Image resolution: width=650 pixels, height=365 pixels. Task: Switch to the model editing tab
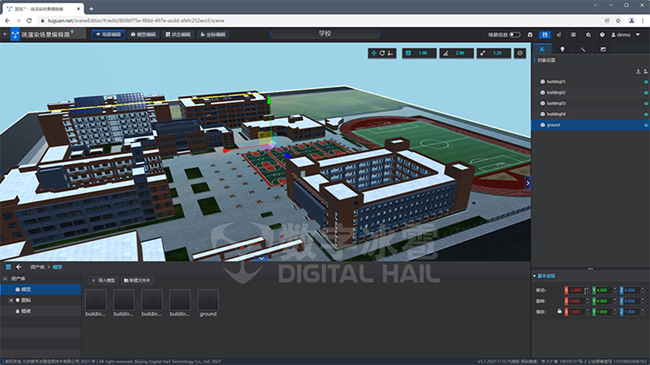143,34
